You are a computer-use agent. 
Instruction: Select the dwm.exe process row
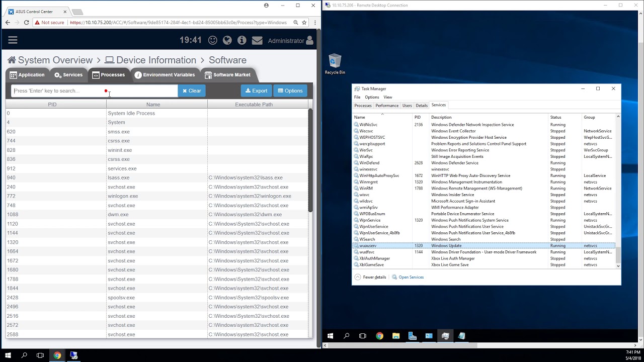click(x=156, y=215)
